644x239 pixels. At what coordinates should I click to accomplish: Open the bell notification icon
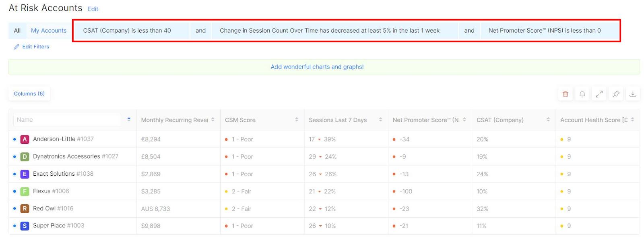click(582, 94)
